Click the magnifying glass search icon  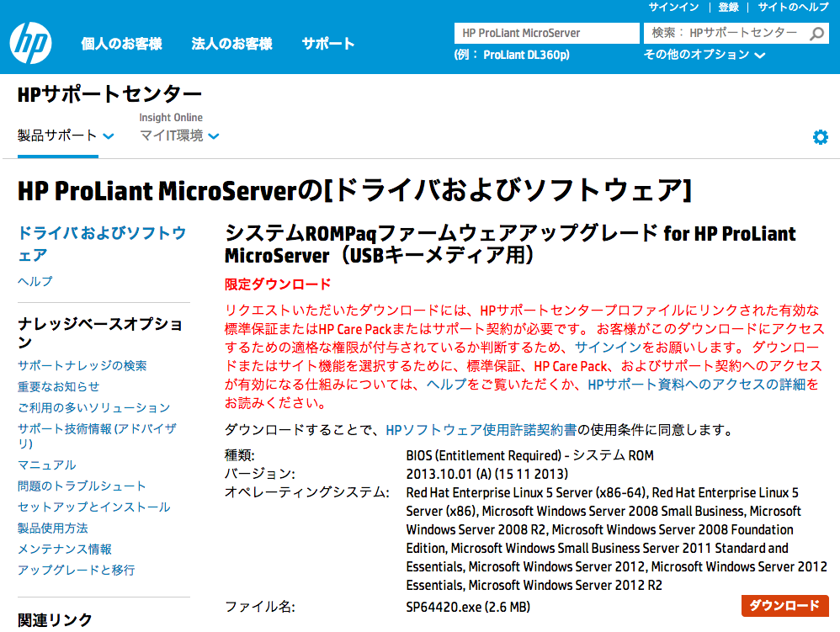[817, 34]
